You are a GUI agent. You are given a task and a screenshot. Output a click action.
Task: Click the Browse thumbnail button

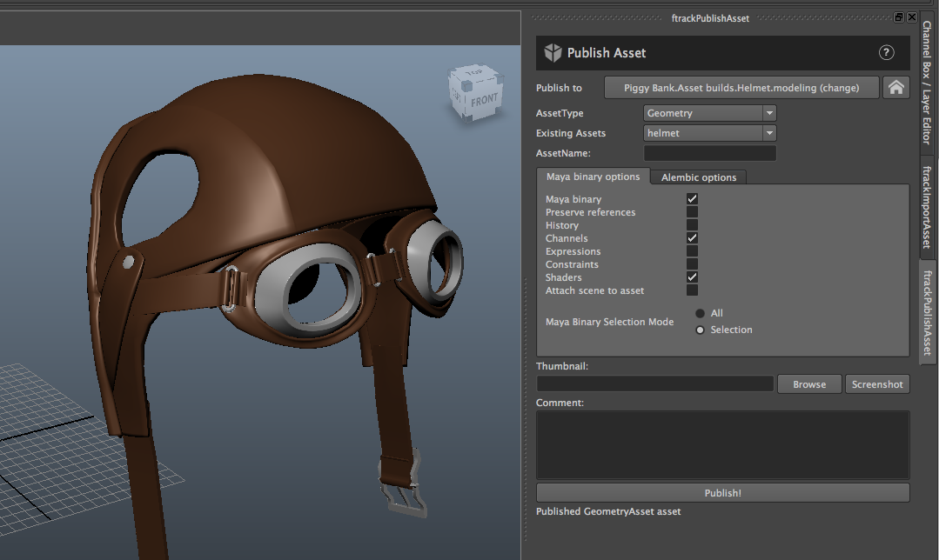pyautogui.click(x=809, y=384)
